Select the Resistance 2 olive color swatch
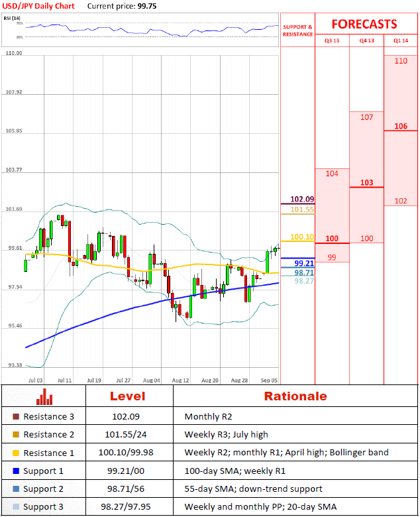This screenshot has height=517, width=420. (x=16, y=435)
